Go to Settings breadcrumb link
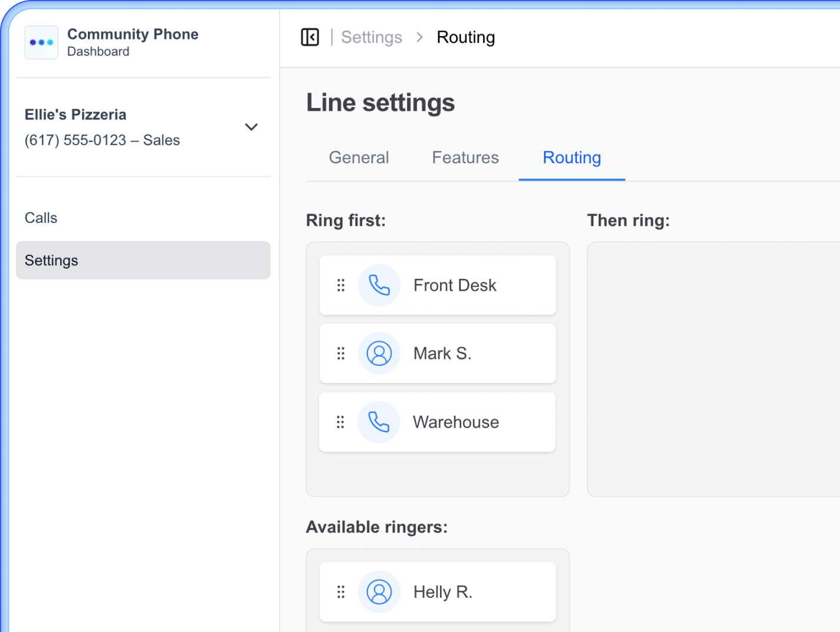The height and width of the screenshot is (632, 840). click(372, 37)
